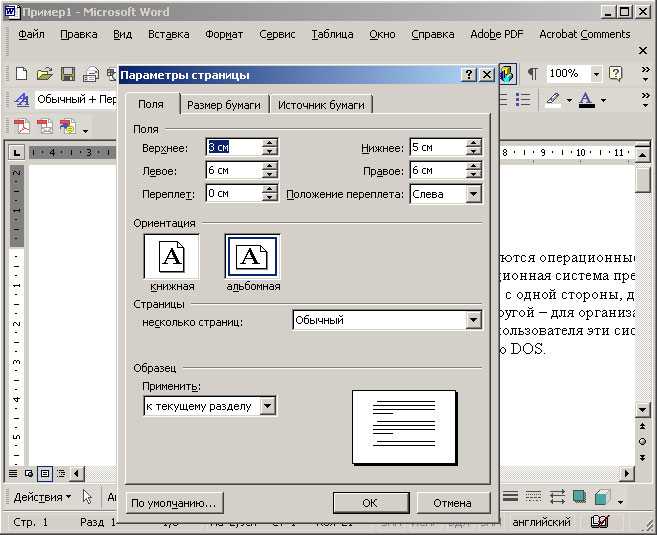This screenshot has height=535, width=657.
Task: Open the Таблица menu
Action: click(332, 34)
